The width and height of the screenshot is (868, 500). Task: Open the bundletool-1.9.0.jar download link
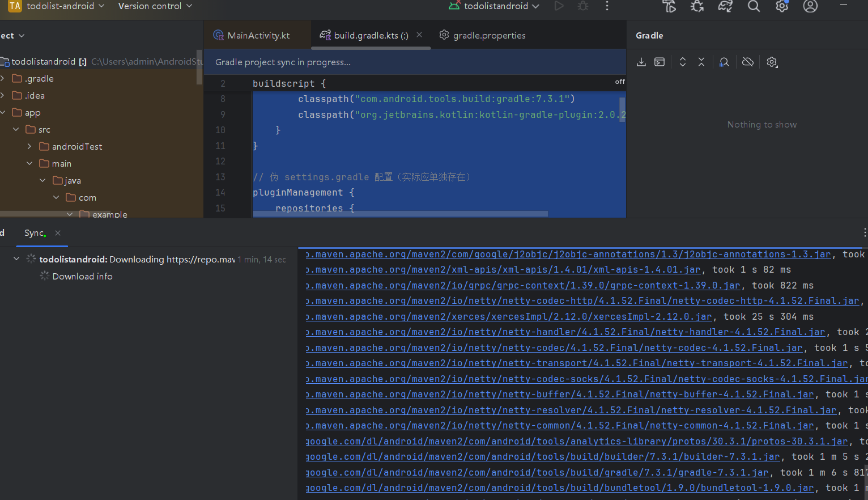coord(560,488)
